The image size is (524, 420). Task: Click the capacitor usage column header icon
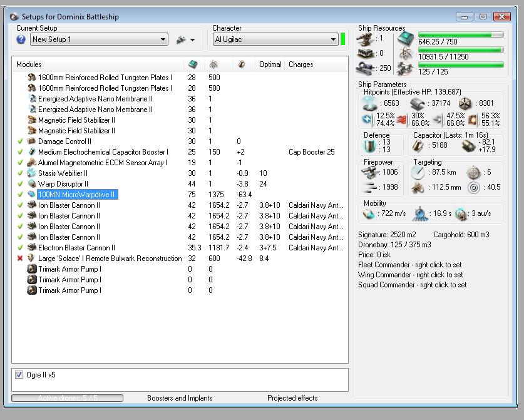coord(241,64)
